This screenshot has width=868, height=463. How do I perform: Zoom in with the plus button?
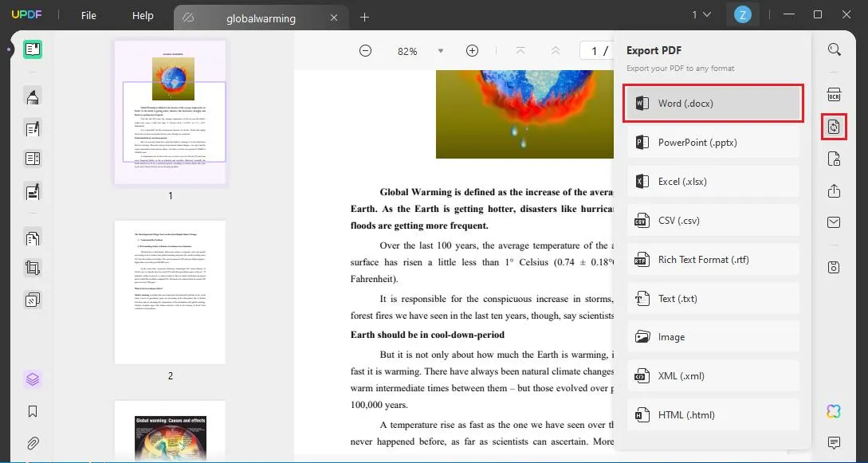472,51
